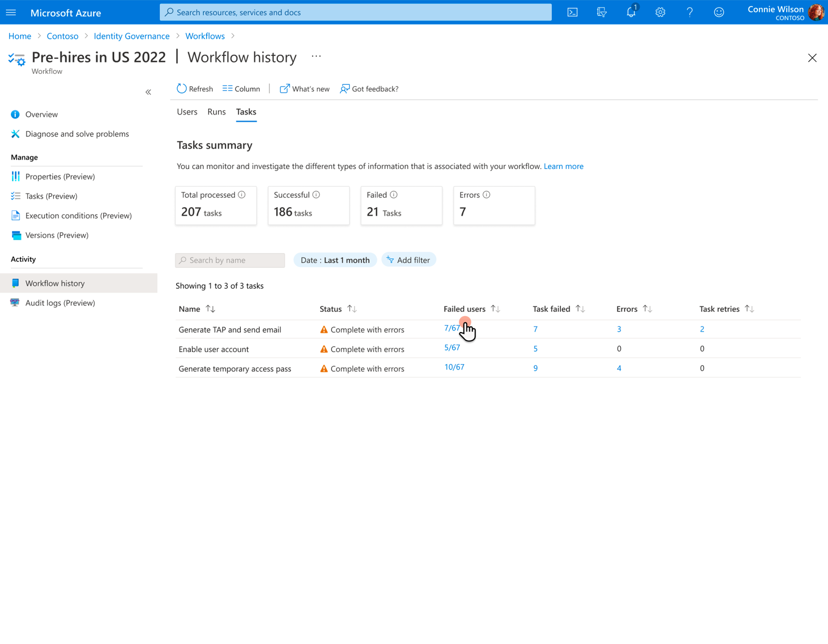Open the Date Last 1 month filter

coord(335,260)
